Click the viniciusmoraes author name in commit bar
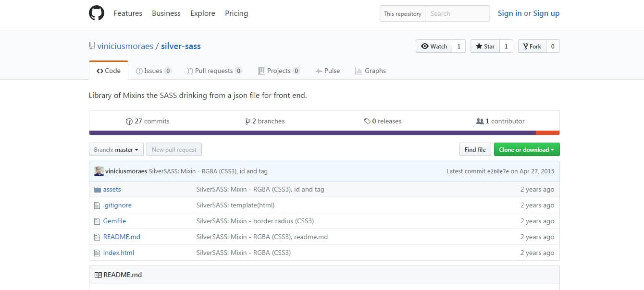Screen dimensions: 644x290 click(x=126, y=171)
